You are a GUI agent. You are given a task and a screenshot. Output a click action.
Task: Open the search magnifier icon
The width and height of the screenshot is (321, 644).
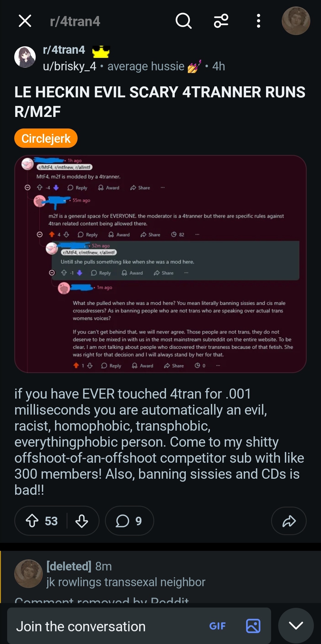[x=183, y=21]
